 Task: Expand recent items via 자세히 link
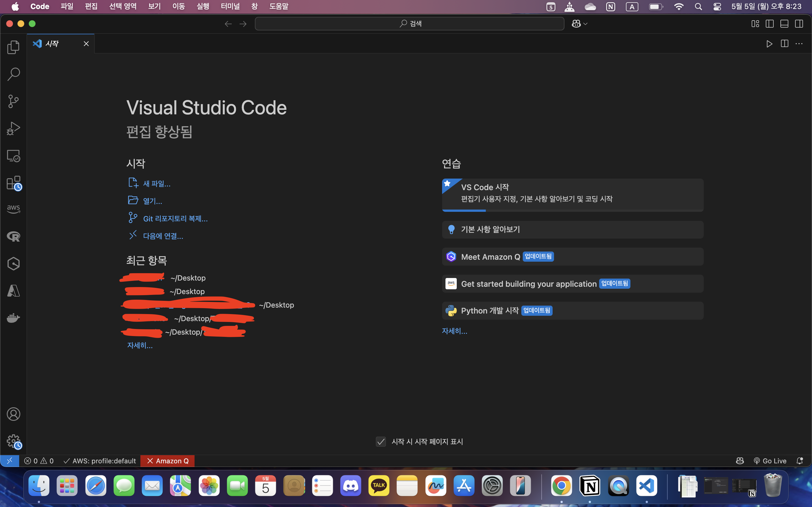[x=140, y=345]
